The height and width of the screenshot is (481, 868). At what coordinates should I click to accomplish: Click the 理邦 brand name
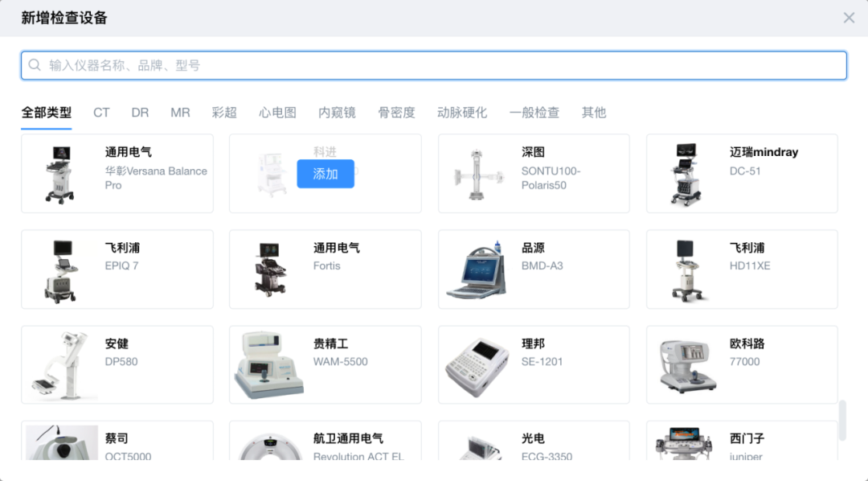tap(533, 343)
